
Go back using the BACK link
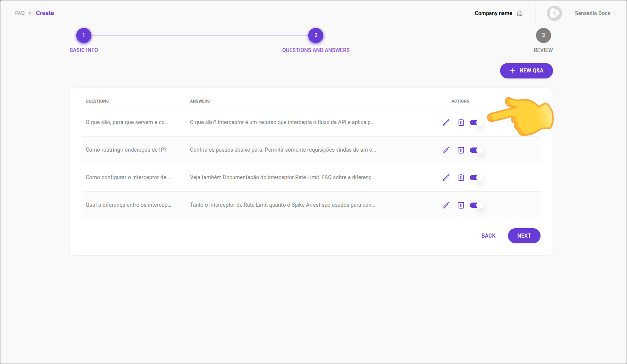pyautogui.click(x=488, y=235)
